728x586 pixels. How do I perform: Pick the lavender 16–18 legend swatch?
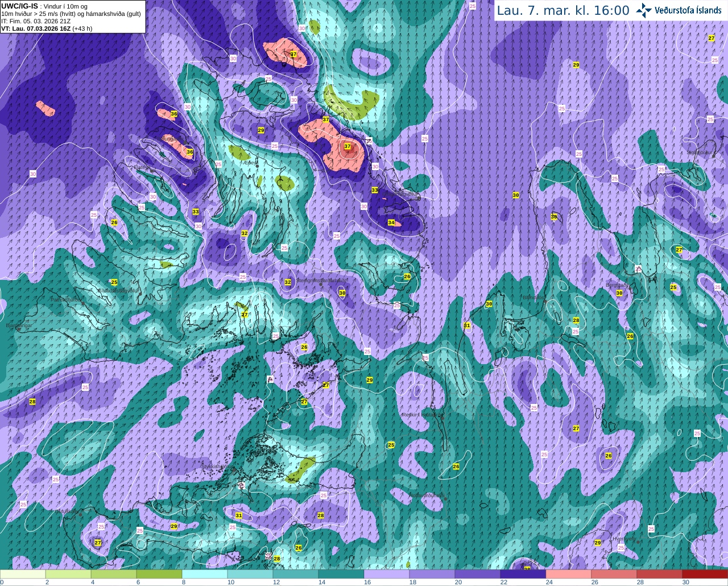pos(387,574)
